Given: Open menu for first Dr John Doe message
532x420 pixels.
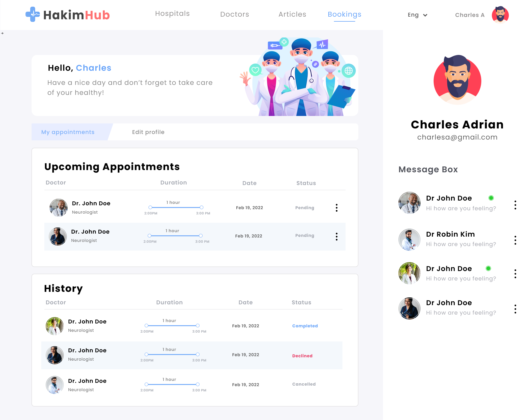Looking at the screenshot, I should coord(515,205).
